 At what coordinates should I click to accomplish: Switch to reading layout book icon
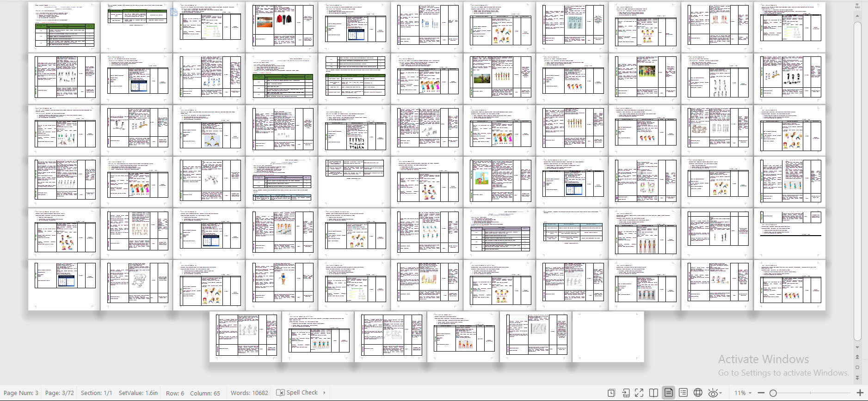pyautogui.click(x=653, y=393)
